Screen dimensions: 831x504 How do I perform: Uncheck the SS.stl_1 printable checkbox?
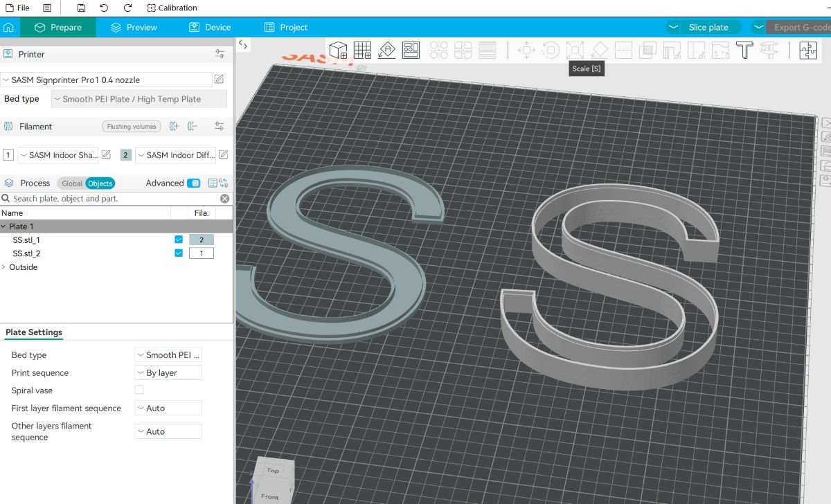click(179, 240)
